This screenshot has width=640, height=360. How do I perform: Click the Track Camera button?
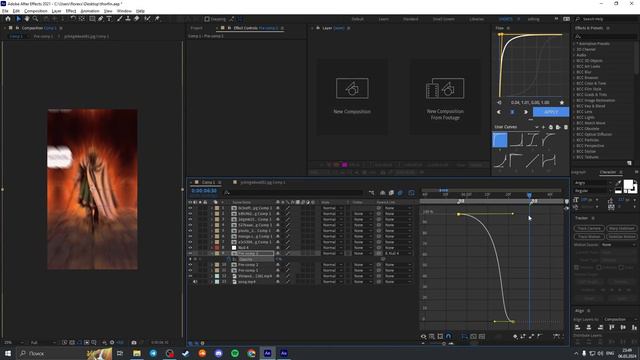tap(589, 228)
